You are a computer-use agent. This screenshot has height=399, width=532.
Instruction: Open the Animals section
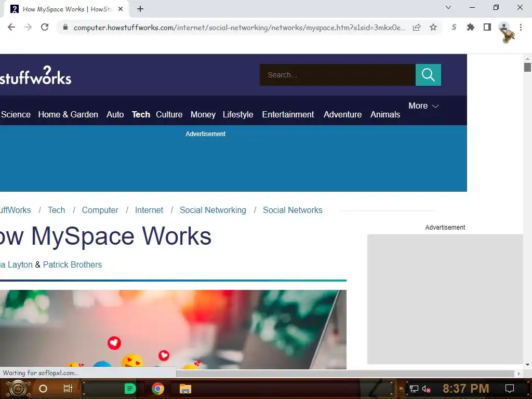coord(385,115)
